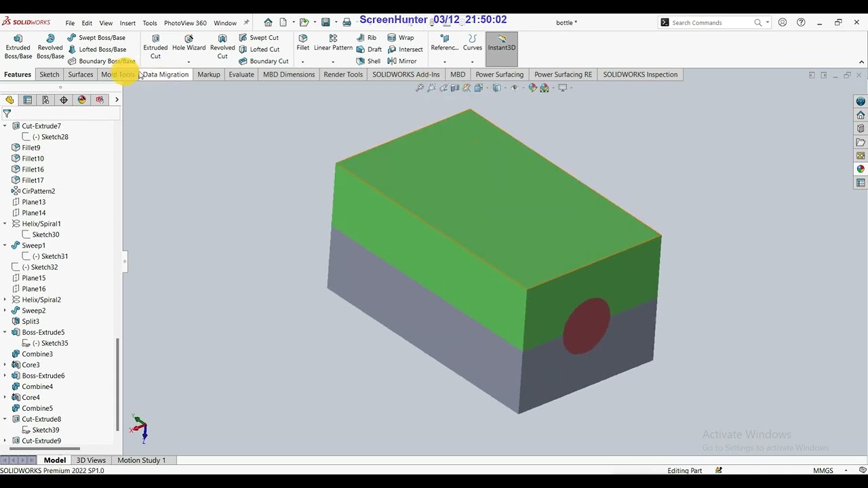868x488 pixels.
Task: Expand the Boss-Extrude6 tree node
Action: [5, 375]
